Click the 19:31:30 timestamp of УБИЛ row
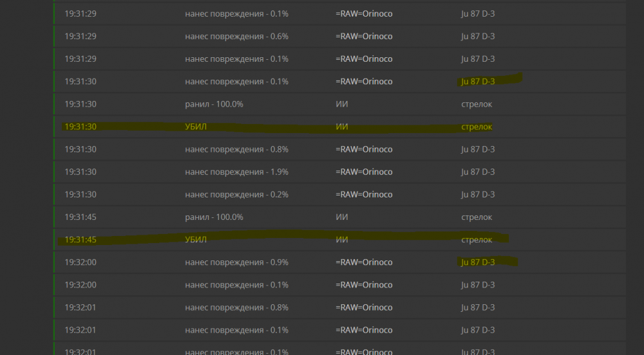 80,127
